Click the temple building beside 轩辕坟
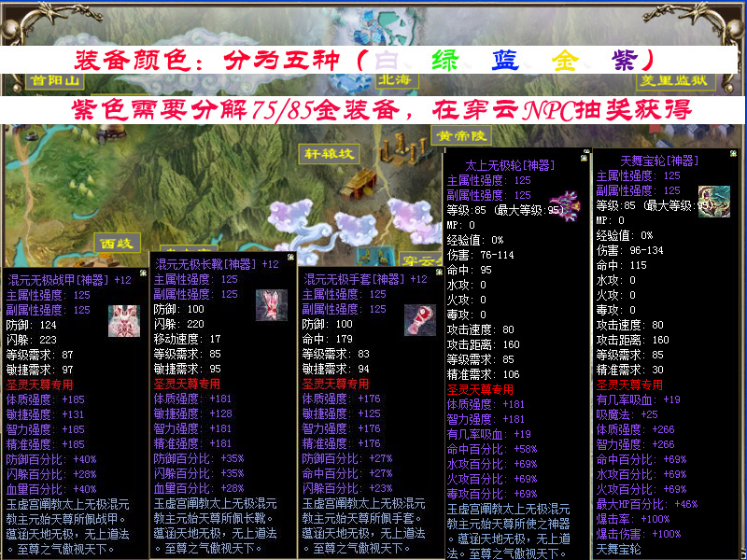The image size is (747, 560). 361,184
